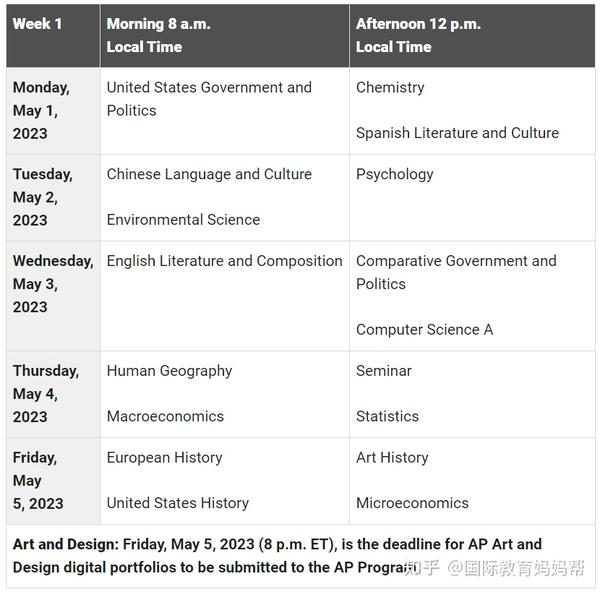Select the Computer Science A entry

[x=424, y=330]
